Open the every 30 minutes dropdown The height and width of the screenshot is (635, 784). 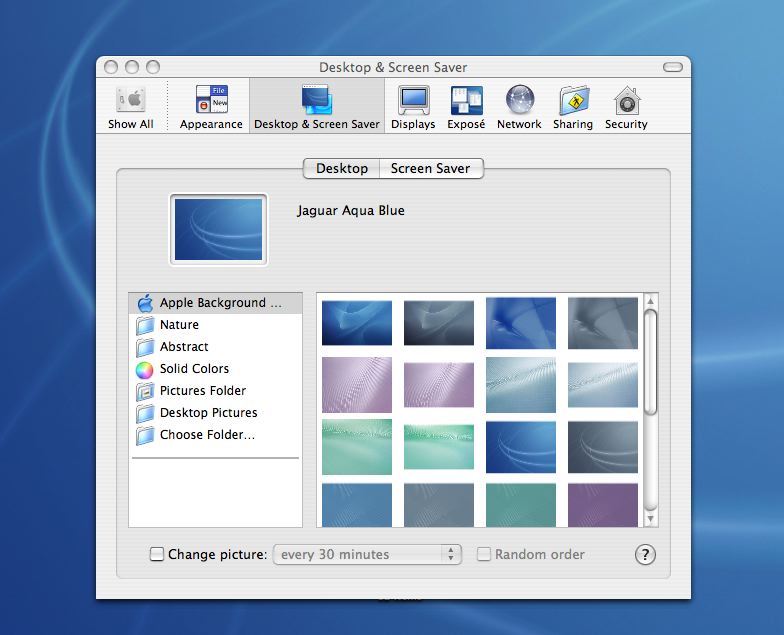tap(367, 554)
